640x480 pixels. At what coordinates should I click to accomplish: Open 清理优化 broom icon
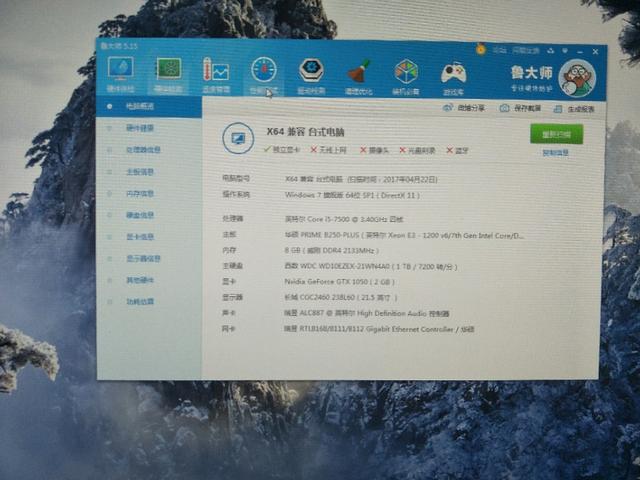pos(359,71)
